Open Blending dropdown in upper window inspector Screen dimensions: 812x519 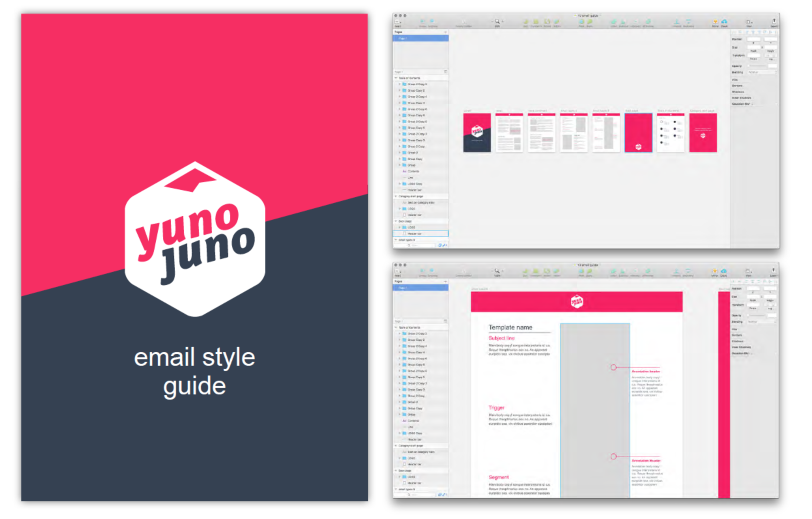(x=762, y=72)
